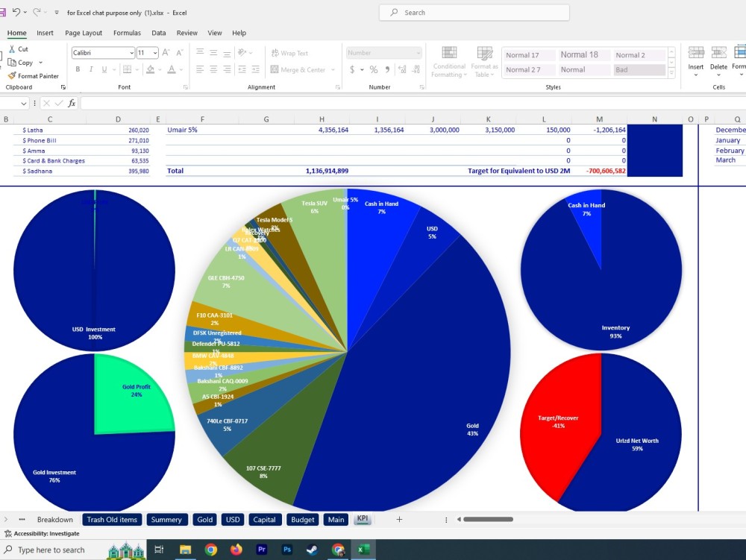Open Conditional Formatting options

448,61
